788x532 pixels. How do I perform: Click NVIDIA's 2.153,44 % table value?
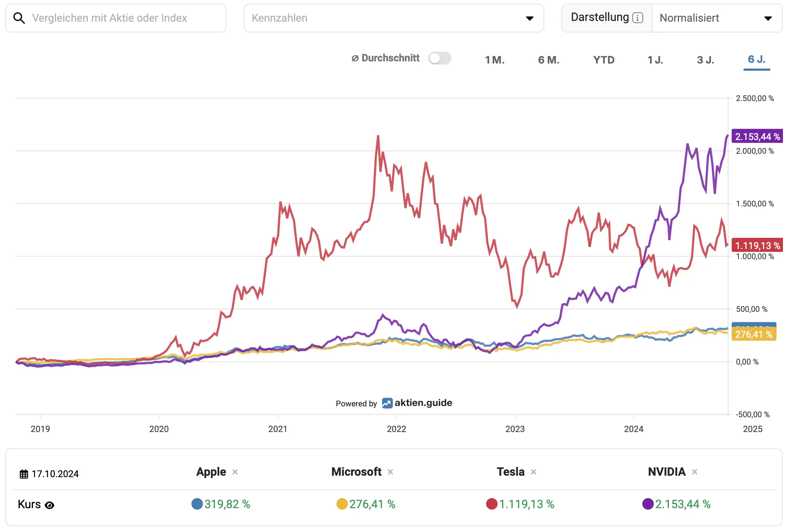pyautogui.click(x=683, y=504)
